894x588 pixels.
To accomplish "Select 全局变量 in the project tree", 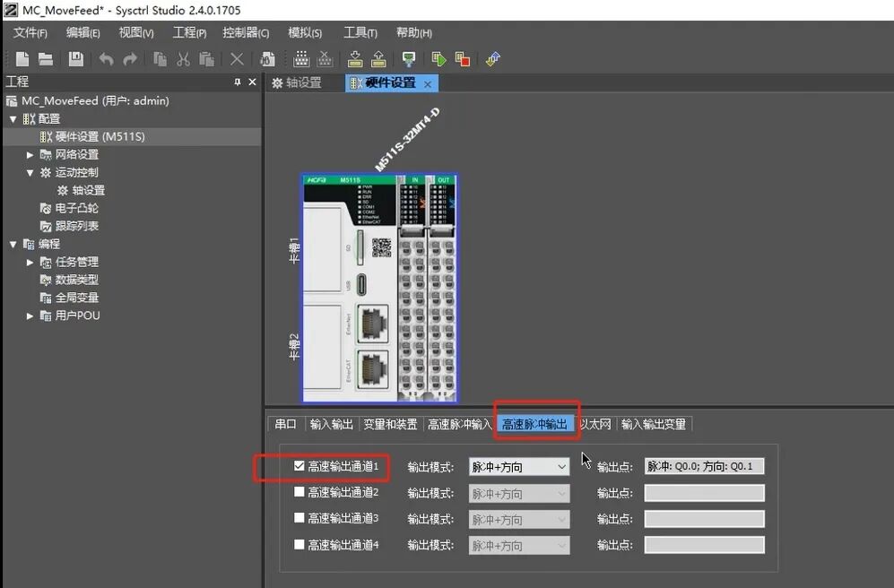I will (76, 298).
